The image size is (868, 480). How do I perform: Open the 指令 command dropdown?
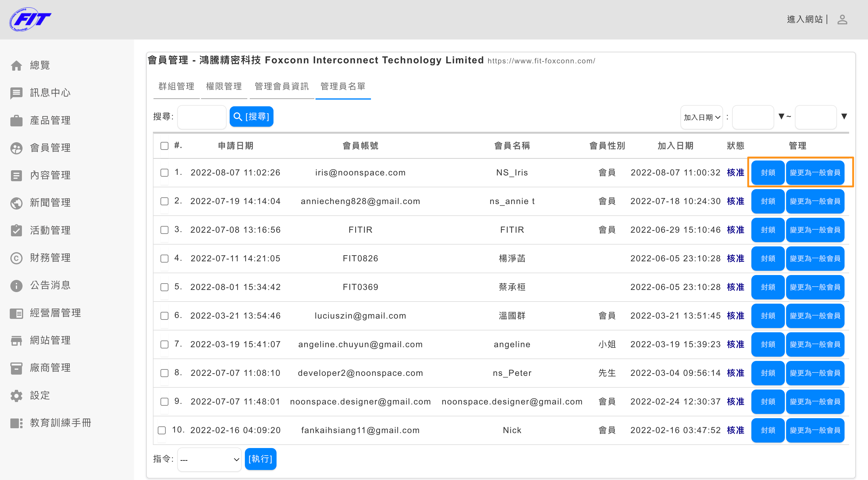[209, 459]
